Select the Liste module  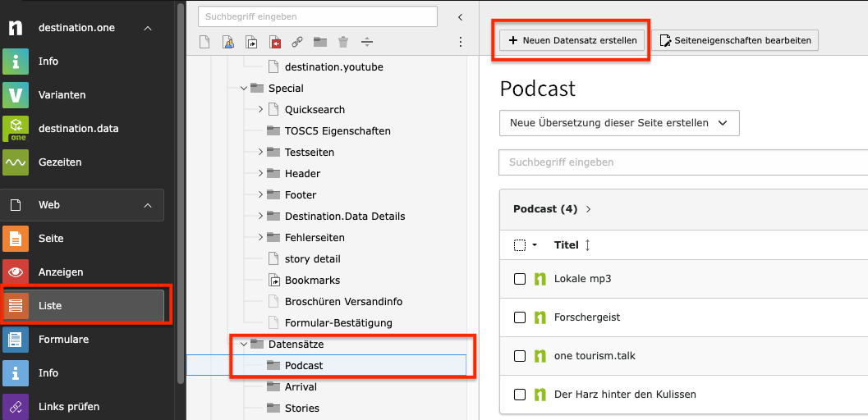(x=83, y=306)
